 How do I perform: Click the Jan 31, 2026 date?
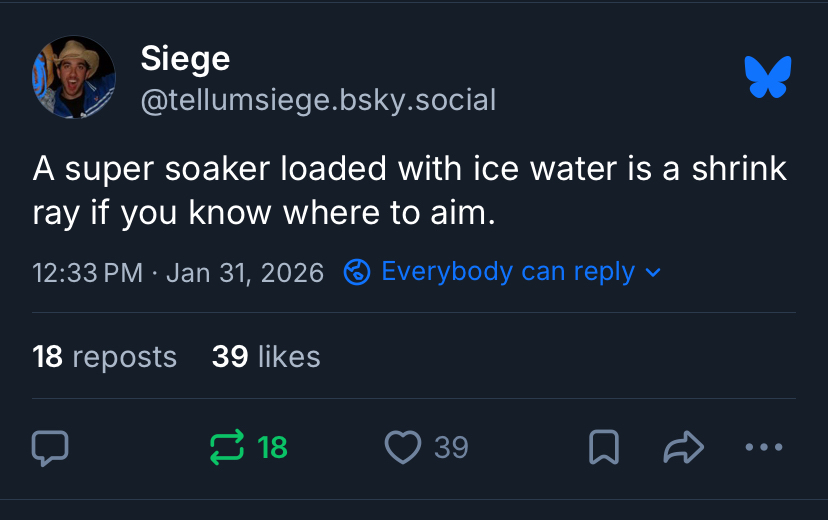[245, 272]
